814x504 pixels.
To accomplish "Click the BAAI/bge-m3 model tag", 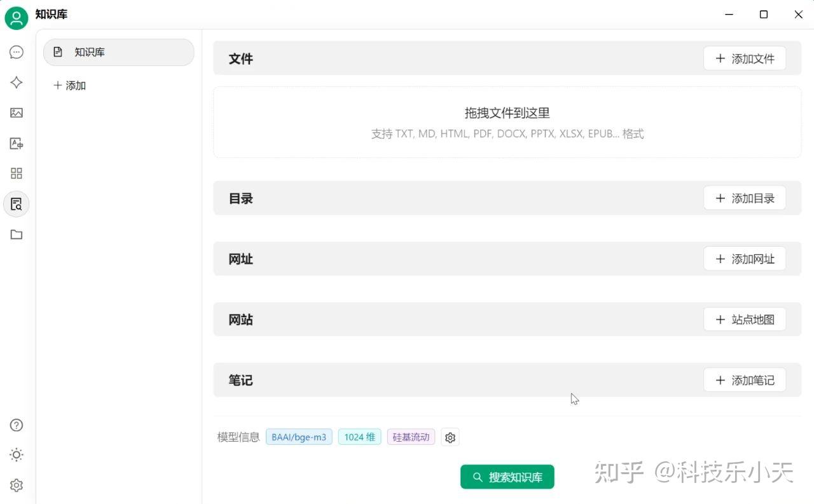I will [299, 437].
